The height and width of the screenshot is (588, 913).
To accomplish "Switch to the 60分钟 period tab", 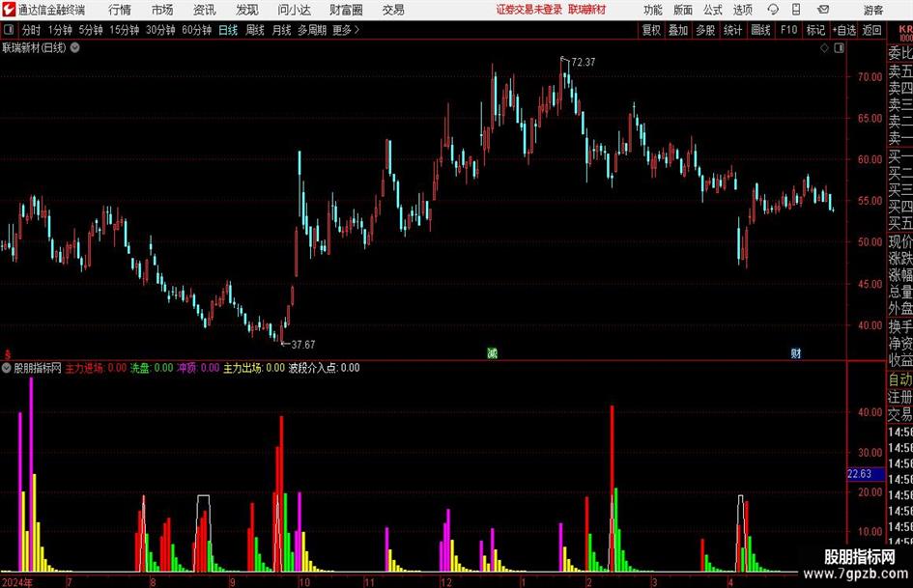I will click(x=196, y=30).
